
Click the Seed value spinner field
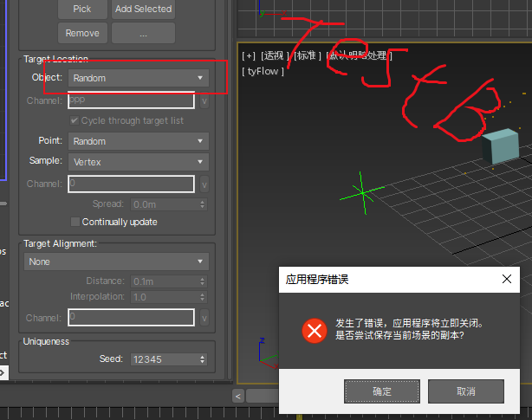[163, 359]
